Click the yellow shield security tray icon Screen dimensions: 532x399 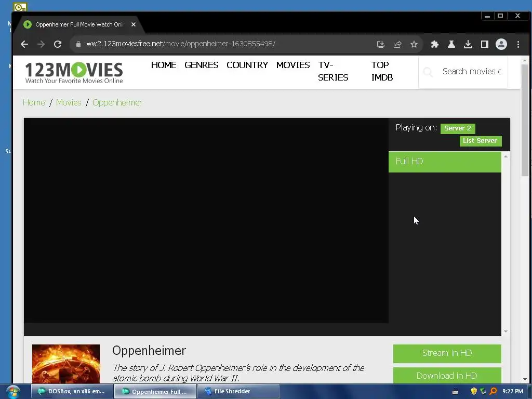474,392
